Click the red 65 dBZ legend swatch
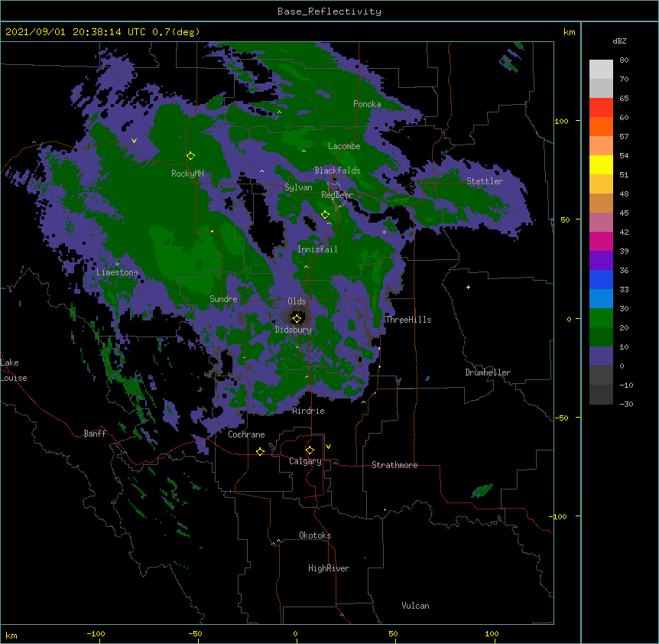This screenshot has width=659, height=644. point(601,107)
